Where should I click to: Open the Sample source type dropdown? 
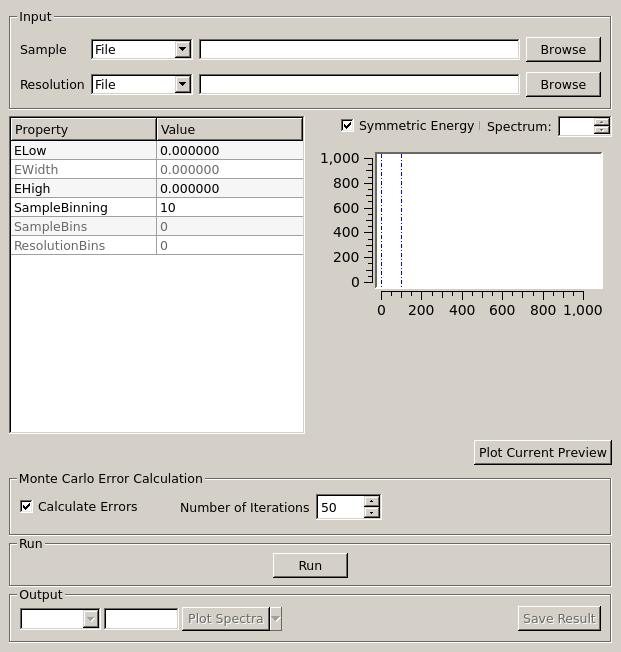(141, 49)
